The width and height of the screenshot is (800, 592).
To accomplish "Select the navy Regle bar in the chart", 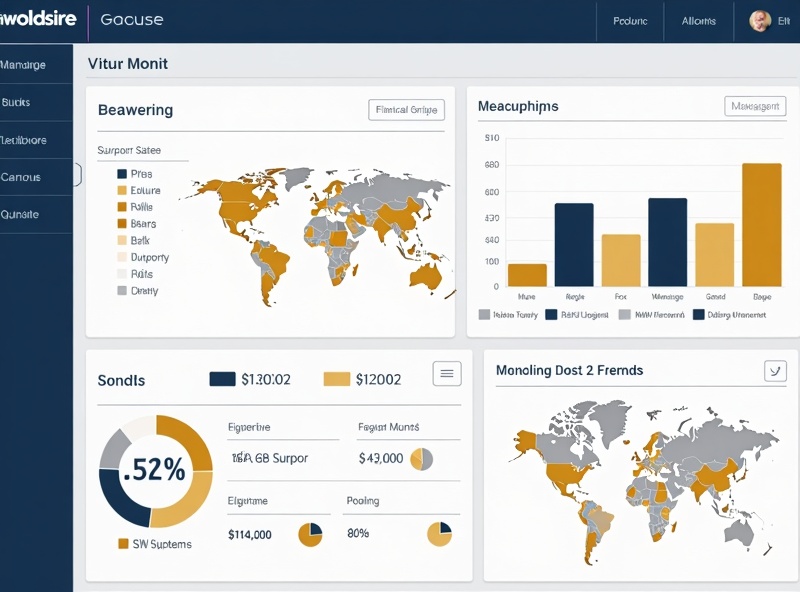I will (x=574, y=244).
